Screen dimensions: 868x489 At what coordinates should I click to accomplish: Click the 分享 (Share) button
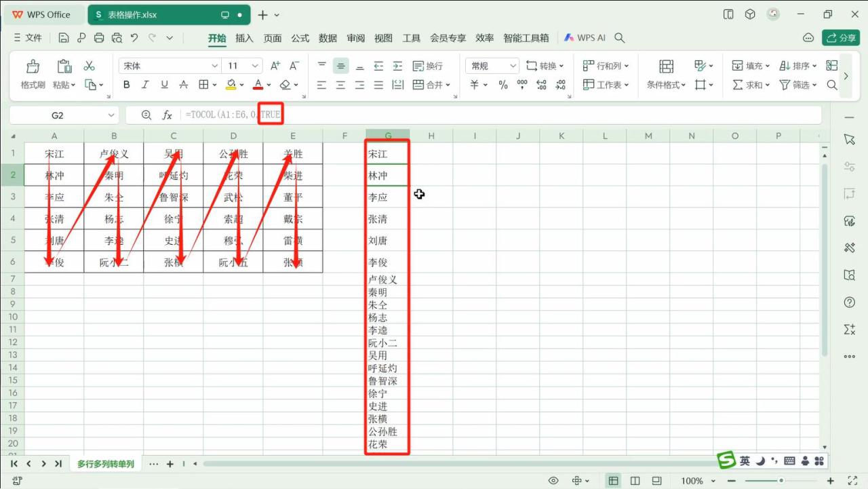(x=841, y=38)
